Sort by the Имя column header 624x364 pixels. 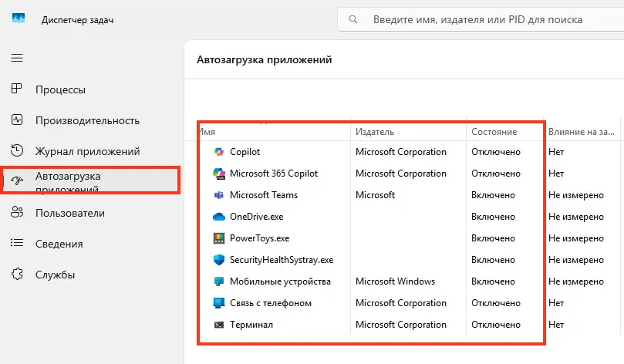click(x=207, y=132)
